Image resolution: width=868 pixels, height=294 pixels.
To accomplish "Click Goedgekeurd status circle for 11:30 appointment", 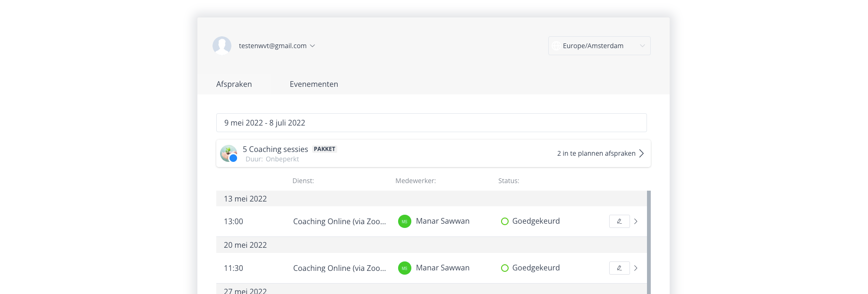I will coord(505,268).
